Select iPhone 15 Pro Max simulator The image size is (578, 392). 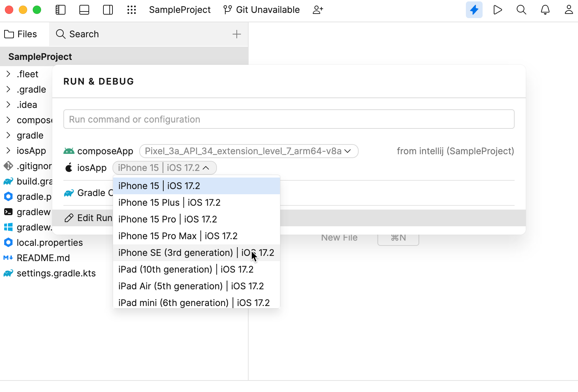pyautogui.click(x=196, y=236)
